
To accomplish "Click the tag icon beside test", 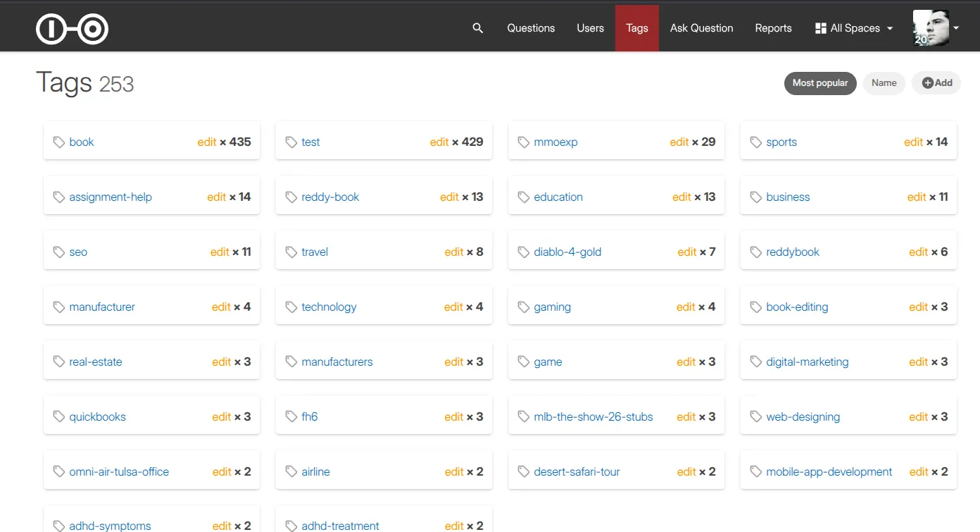I will pos(291,142).
